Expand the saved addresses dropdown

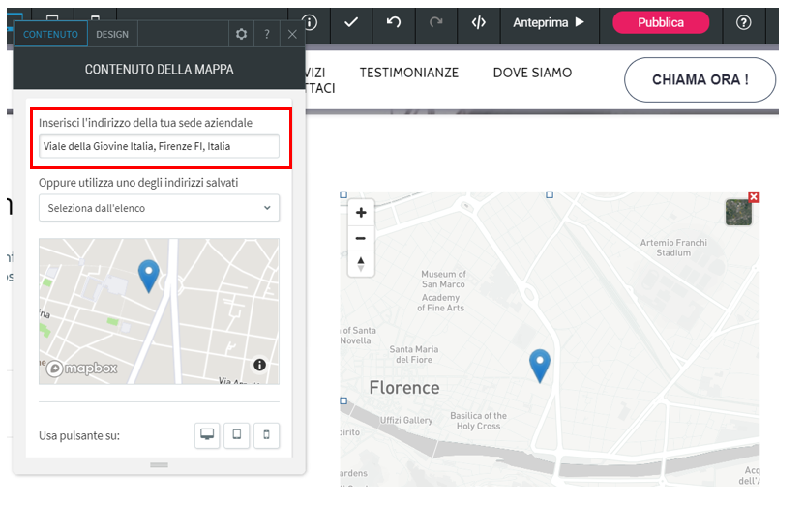coord(159,208)
